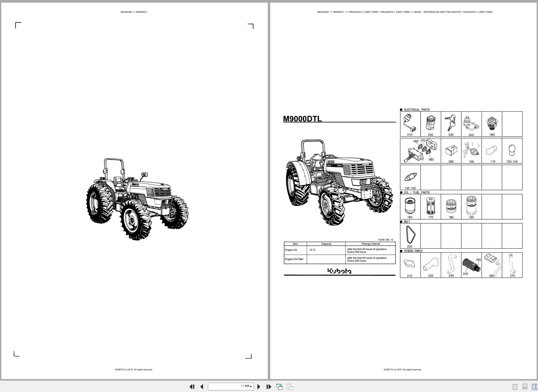
Task: Select part 090 relay illustration
Action: tap(451, 151)
